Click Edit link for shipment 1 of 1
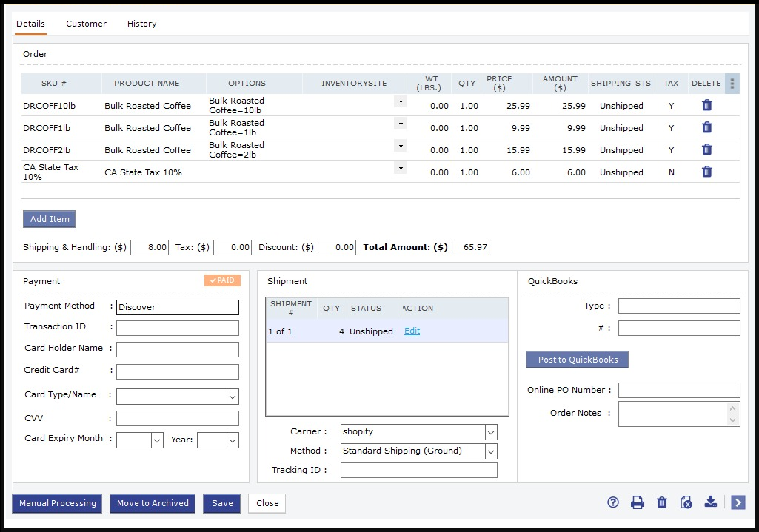Screen dimensions: 759x532 (x=412, y=331)
